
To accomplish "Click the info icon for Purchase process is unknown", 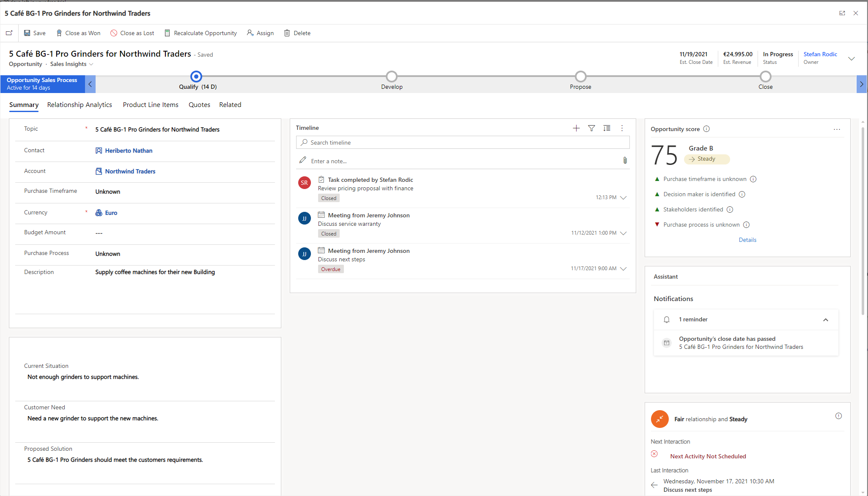I will coord(746,225).
